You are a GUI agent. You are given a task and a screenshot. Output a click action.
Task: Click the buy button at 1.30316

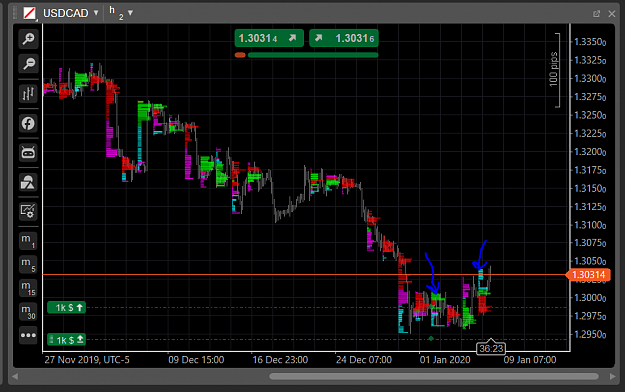344,38
